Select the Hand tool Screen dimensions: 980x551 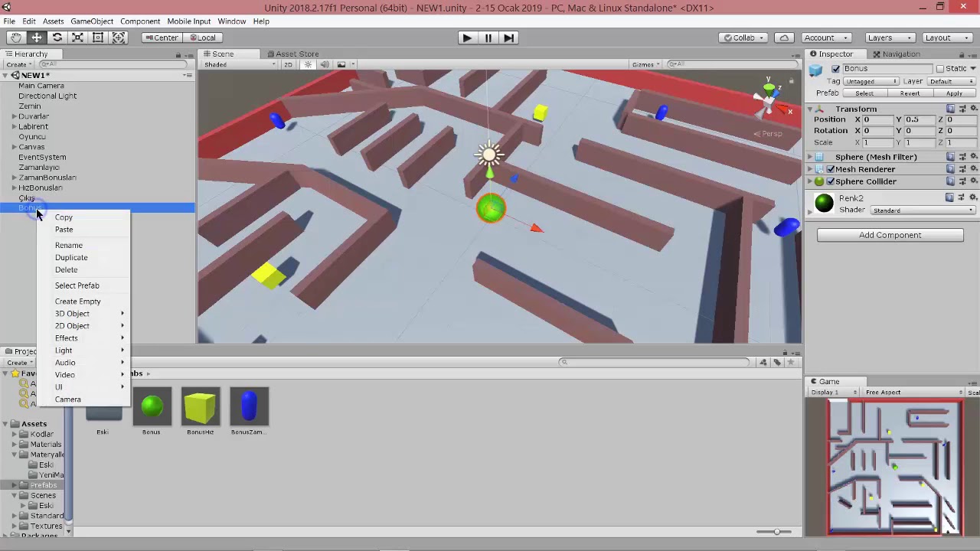coord(15,37)
